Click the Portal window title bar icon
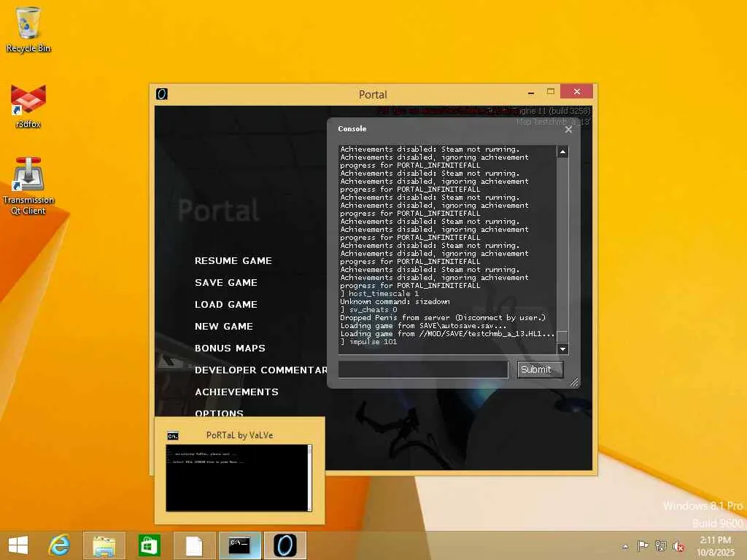 [162, 94]
